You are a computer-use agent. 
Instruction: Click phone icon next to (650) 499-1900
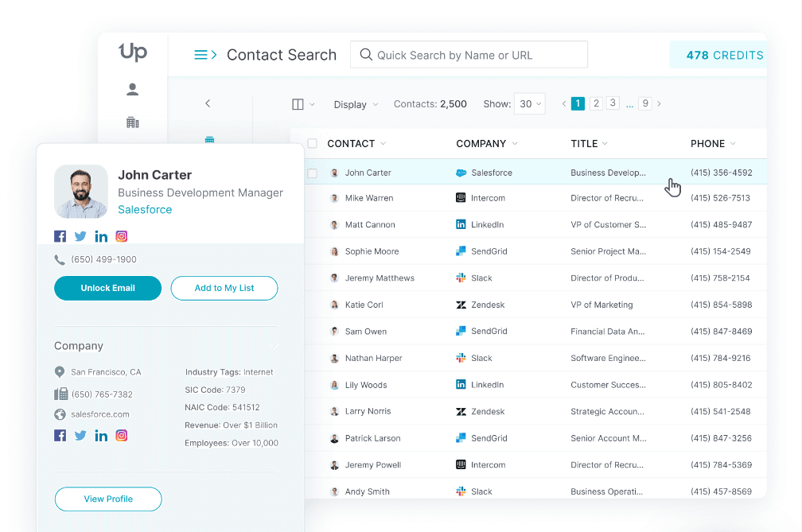[60, 259]
